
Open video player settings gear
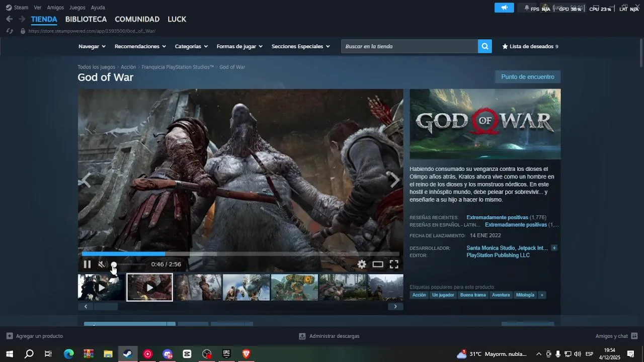pyautogui.click(x=362, y=264)
